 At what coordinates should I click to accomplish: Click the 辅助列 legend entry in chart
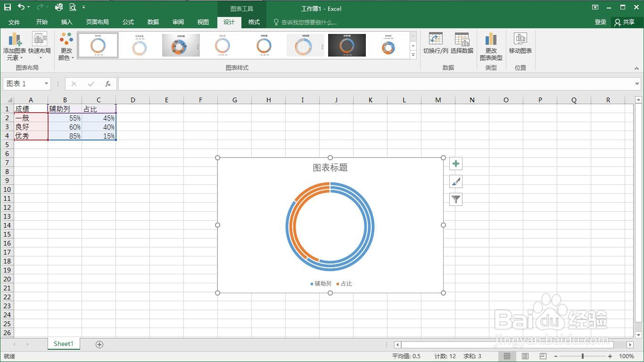tap(321, 284)
